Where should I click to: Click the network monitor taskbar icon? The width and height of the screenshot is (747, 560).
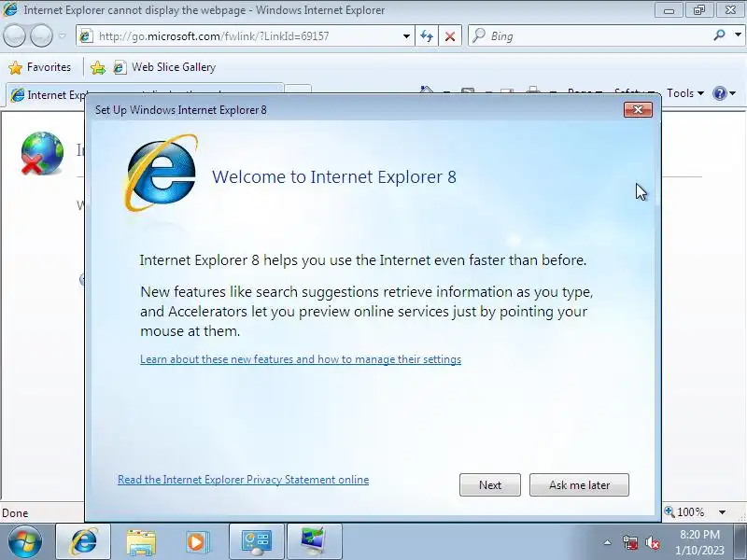tap(315, 542)
